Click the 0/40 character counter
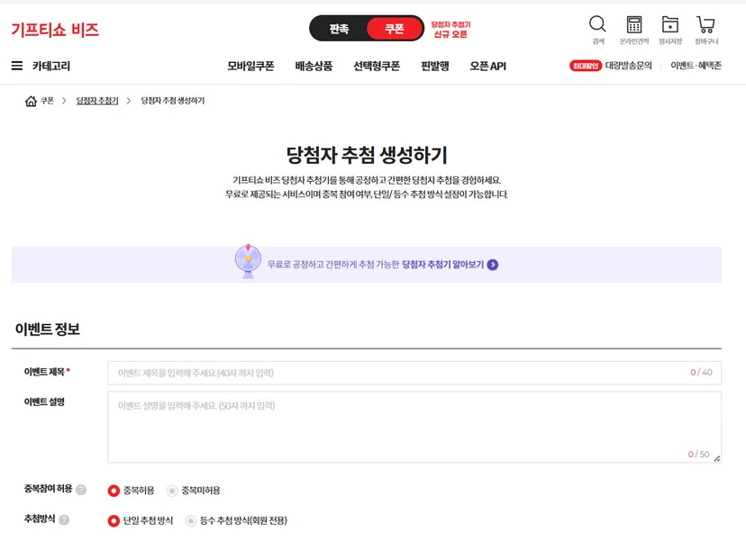 coord(701,373)
